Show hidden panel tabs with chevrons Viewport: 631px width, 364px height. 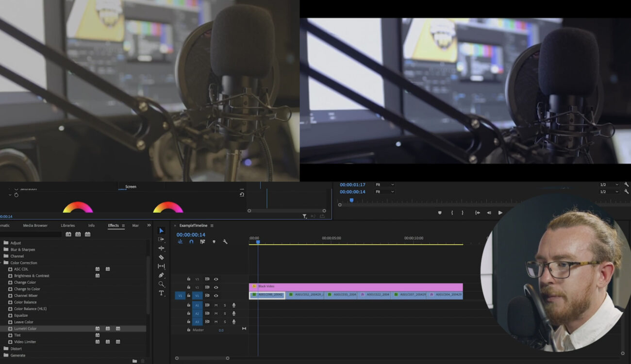(x=149, y=225)
